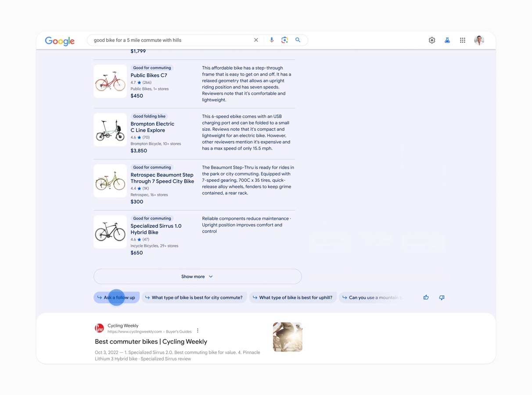Screen dimensions: 532x395
Task: Click the Google logo
Action: point(60,41)
